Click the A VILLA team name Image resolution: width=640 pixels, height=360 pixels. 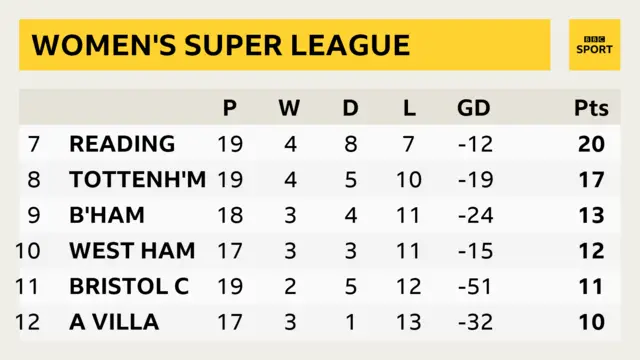click(114, 322)
